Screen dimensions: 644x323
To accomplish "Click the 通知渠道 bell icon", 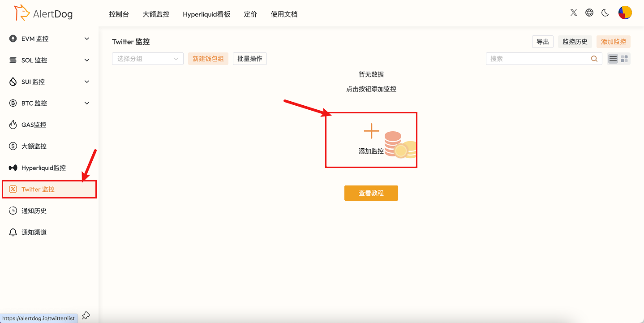I will coord(13,232).
